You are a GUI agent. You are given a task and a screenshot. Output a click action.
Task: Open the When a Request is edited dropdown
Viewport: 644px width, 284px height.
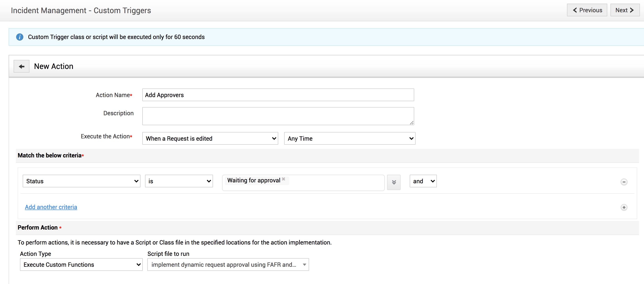point(210,138)
